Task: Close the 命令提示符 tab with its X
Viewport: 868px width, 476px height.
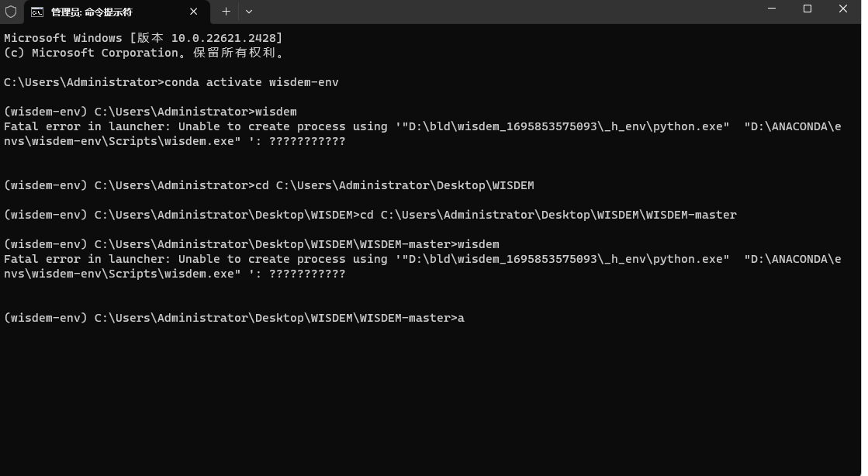Action: (x=194, y=12)
